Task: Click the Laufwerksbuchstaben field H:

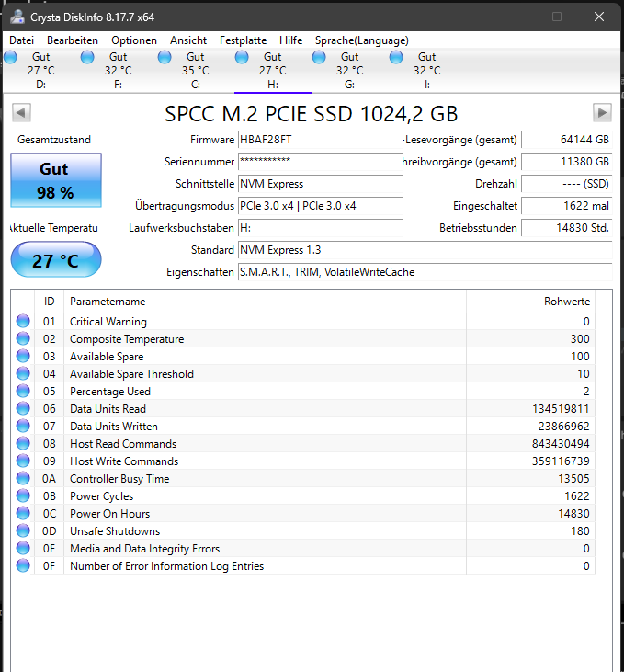Action: [320, 228]
